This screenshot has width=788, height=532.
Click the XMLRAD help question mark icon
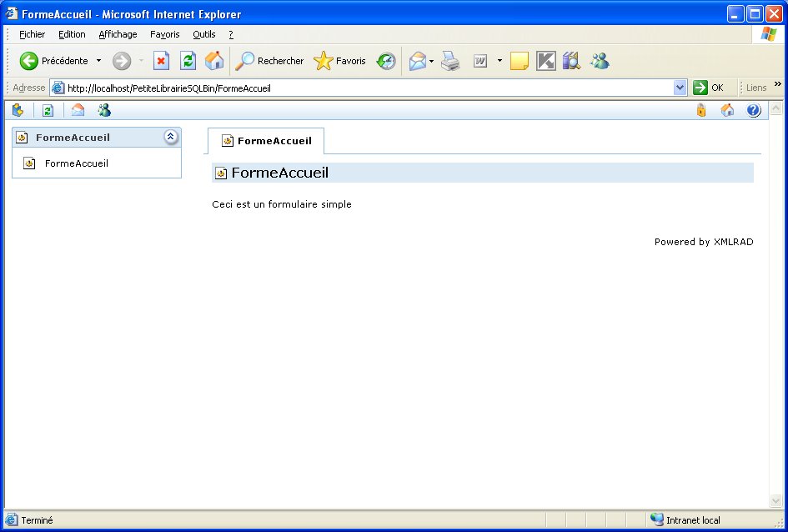pos(754,110)
